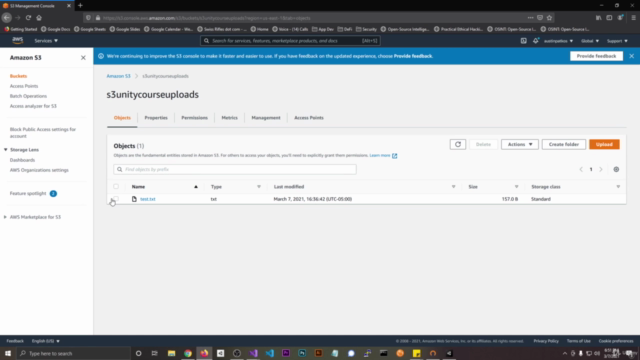
Task: Open table preferences gear icon
Action: (x=616, y=169)
